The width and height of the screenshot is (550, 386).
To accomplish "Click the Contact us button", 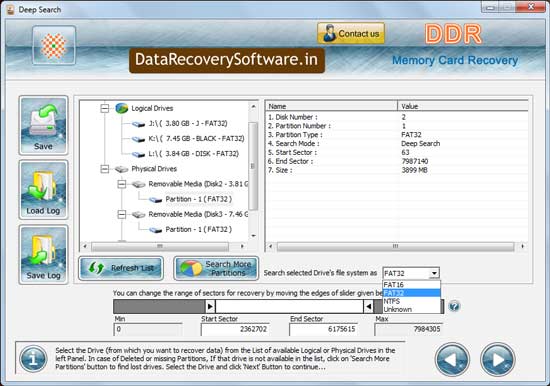I will point(351,34).
